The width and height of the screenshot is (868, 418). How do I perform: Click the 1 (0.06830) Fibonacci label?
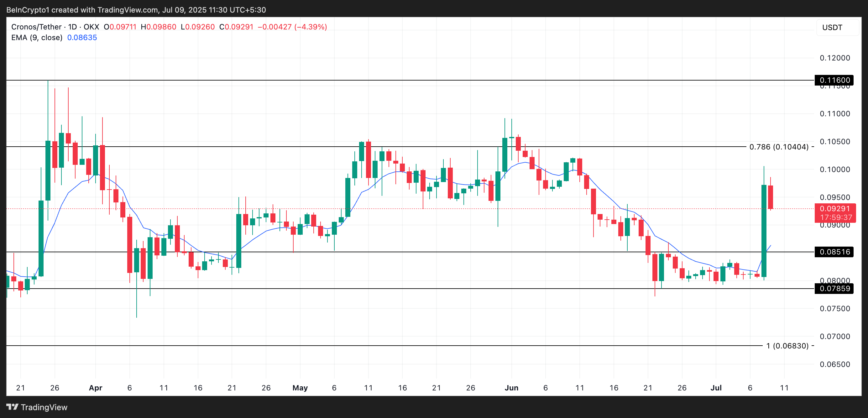pyautogui.click(x=787, y=346)
